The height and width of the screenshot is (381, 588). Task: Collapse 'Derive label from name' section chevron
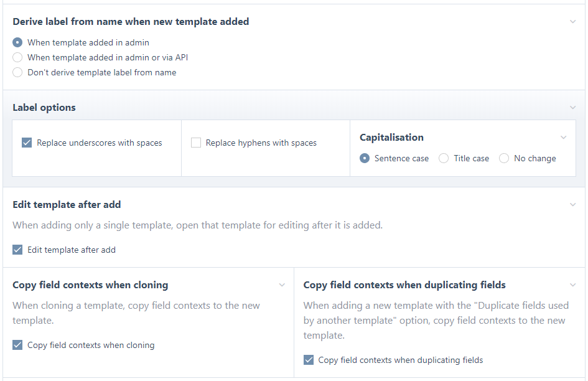pos(572,22)
